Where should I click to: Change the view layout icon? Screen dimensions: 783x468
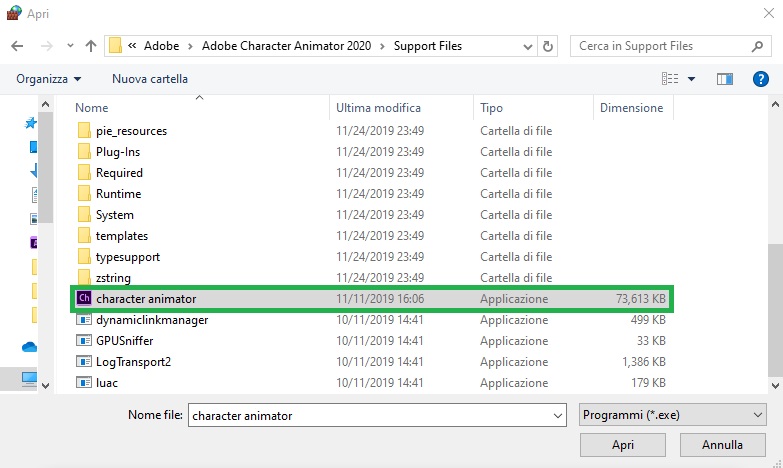tap(670, 78)
